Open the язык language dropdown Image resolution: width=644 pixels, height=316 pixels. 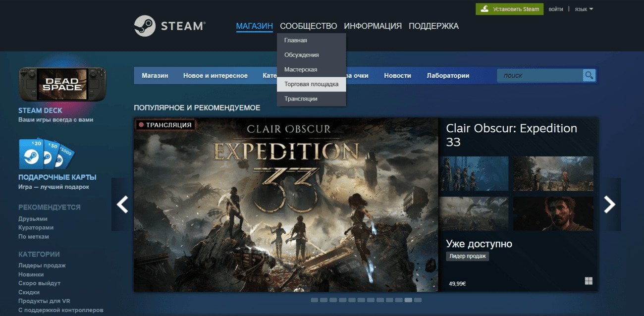(x=584, y=9)
